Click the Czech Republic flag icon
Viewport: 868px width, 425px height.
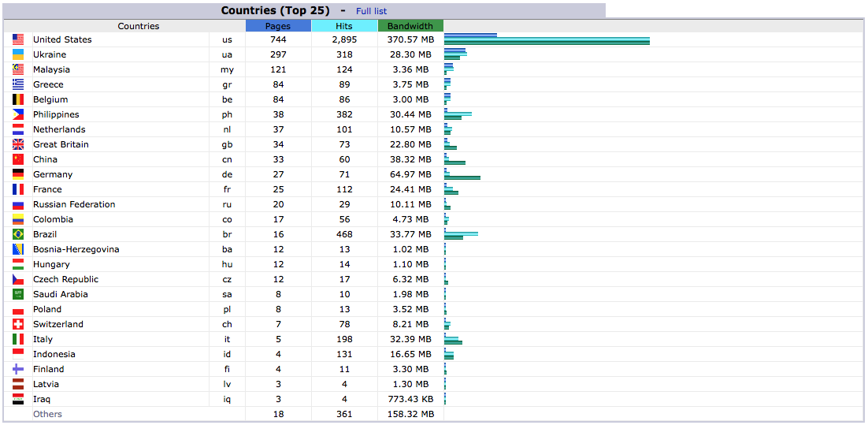point(18,279)
